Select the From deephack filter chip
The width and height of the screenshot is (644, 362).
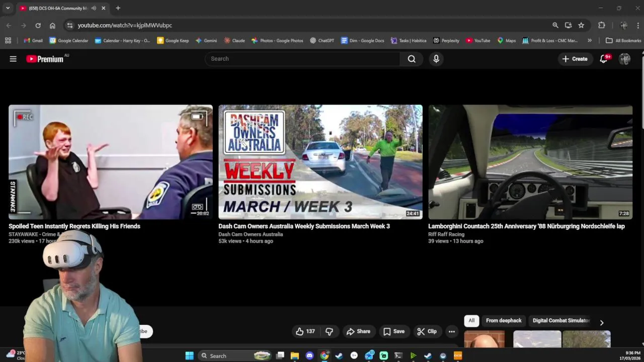[x=504, y=320]
